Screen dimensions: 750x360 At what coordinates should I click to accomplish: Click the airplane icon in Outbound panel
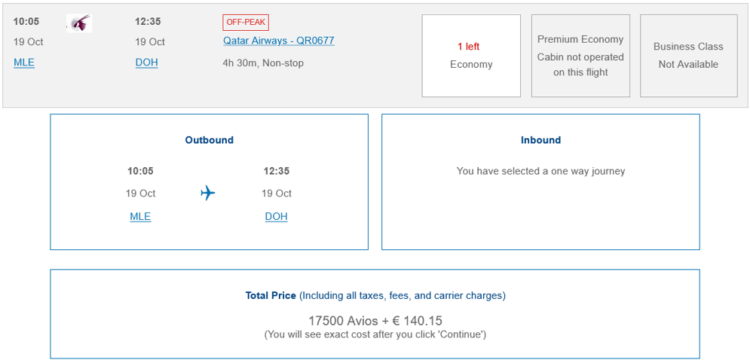[x=208, y=194]
